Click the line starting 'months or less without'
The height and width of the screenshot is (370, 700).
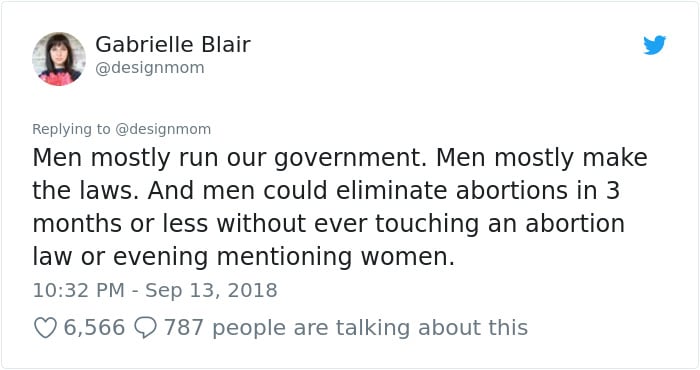(x=329, y=224)
